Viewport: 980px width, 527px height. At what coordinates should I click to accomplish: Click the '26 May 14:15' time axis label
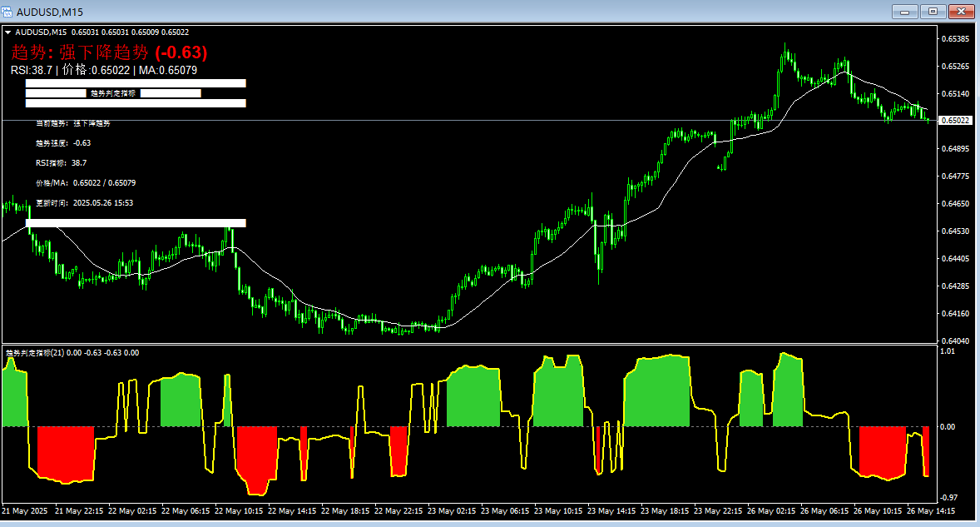point(931,510)
